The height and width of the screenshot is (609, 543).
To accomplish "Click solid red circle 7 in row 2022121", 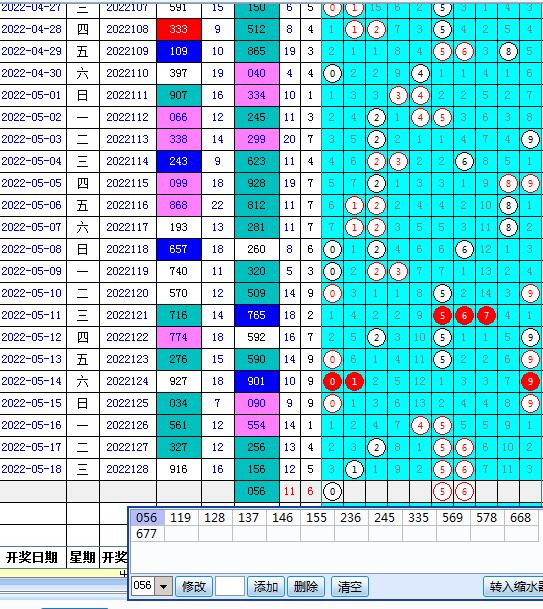I will coord(486,315).
